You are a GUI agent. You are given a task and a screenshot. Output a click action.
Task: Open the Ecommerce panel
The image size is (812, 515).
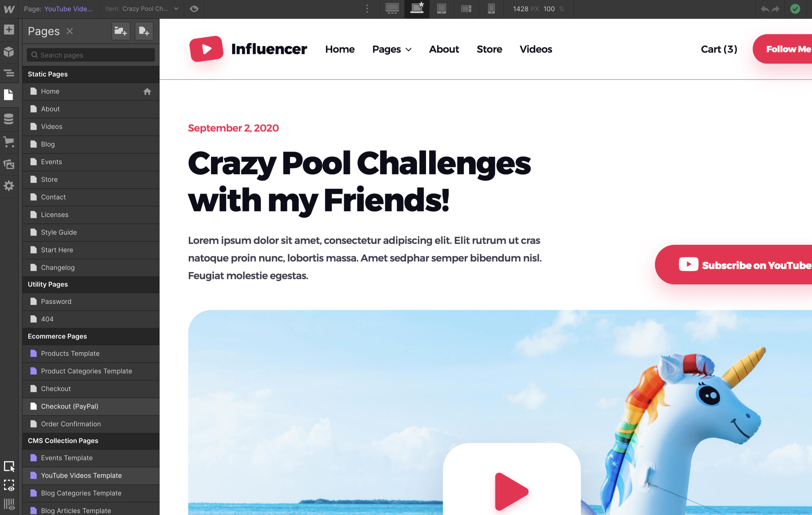9,142
